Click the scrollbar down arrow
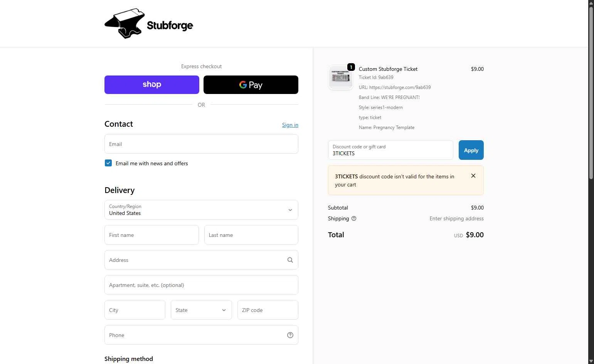 click(591, 361)
